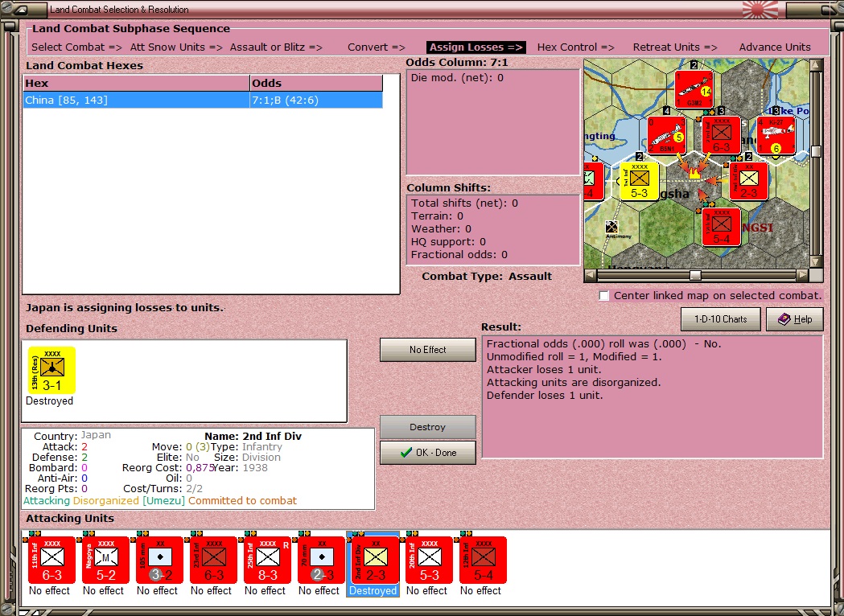Click the Odds column header
Image resolution: width=844 pixels, height=616 pixels.
[316, 84]
